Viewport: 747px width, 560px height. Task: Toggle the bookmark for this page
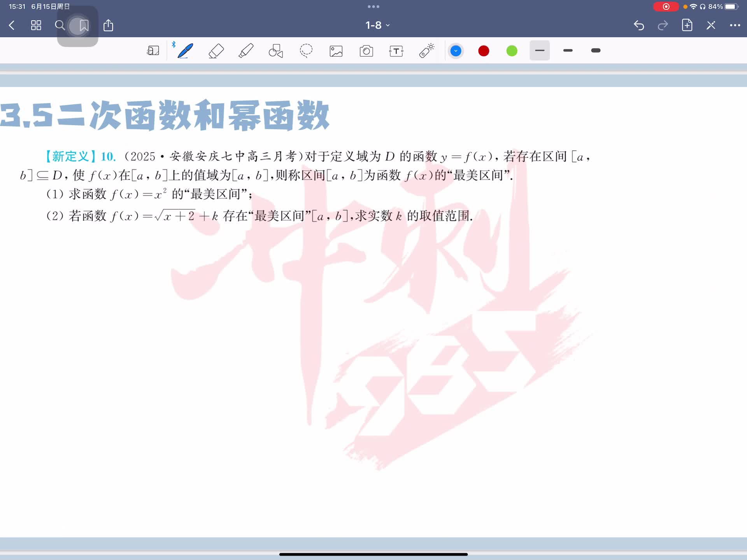84,26
